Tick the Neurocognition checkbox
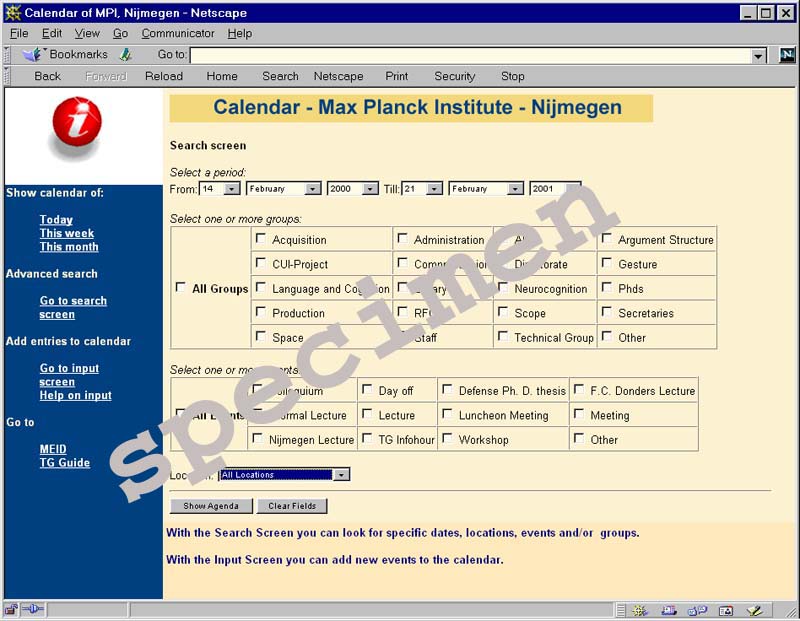Viewport: 800px width, 621px height. coord(503,287)
